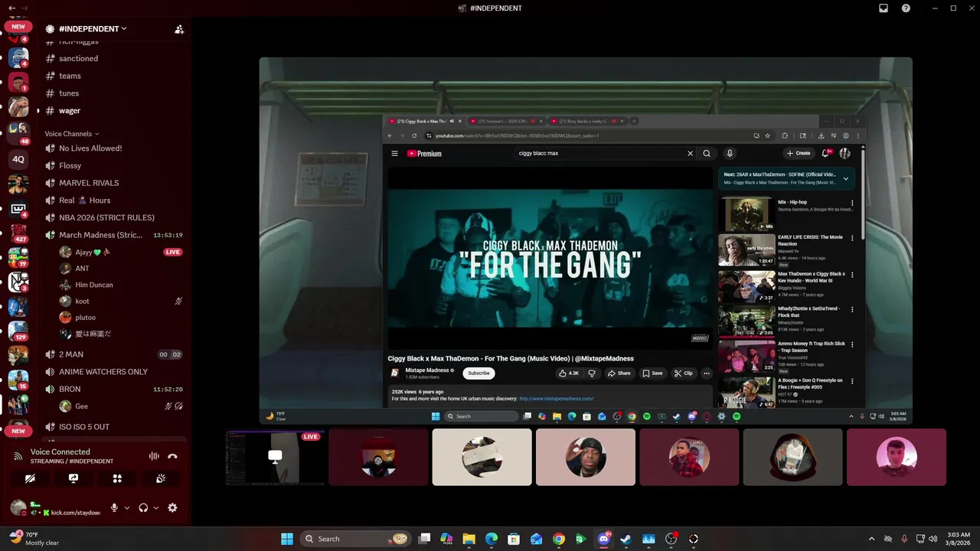Open the activities launcher icon

[x=117, y=478]
